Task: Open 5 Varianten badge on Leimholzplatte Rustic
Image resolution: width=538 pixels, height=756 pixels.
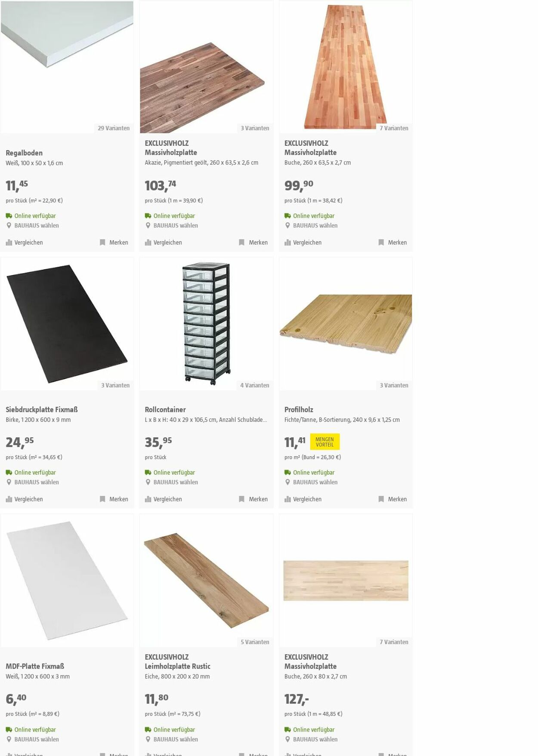Action: (255, 642)
